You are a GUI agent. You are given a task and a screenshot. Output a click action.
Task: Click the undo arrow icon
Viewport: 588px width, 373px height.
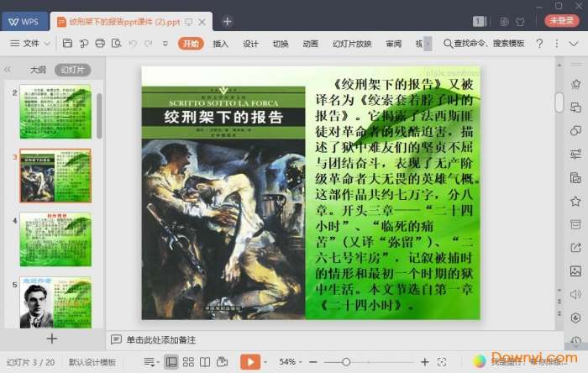[133, 44]
